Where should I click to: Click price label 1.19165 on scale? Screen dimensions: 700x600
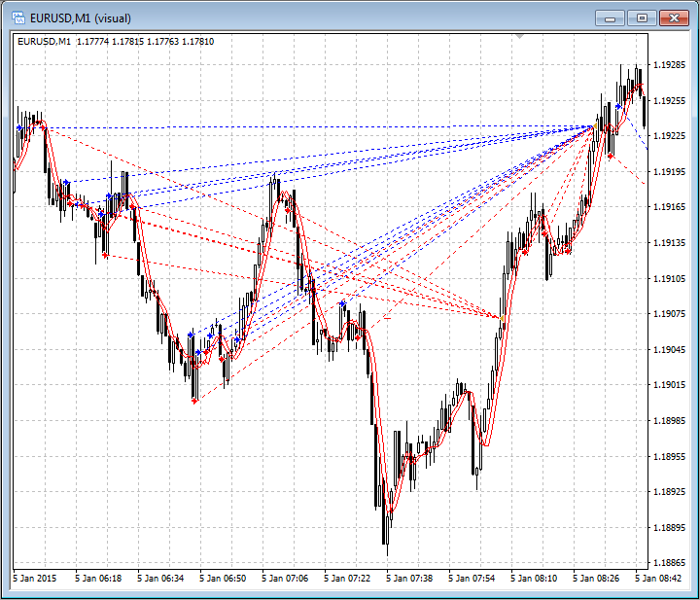pos(669,207)
